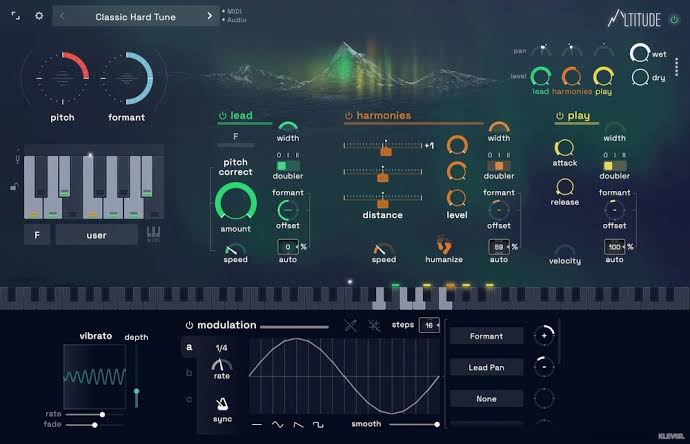
Task: Adjust the vibrato fade slider
Action: [x=94, y=425]
